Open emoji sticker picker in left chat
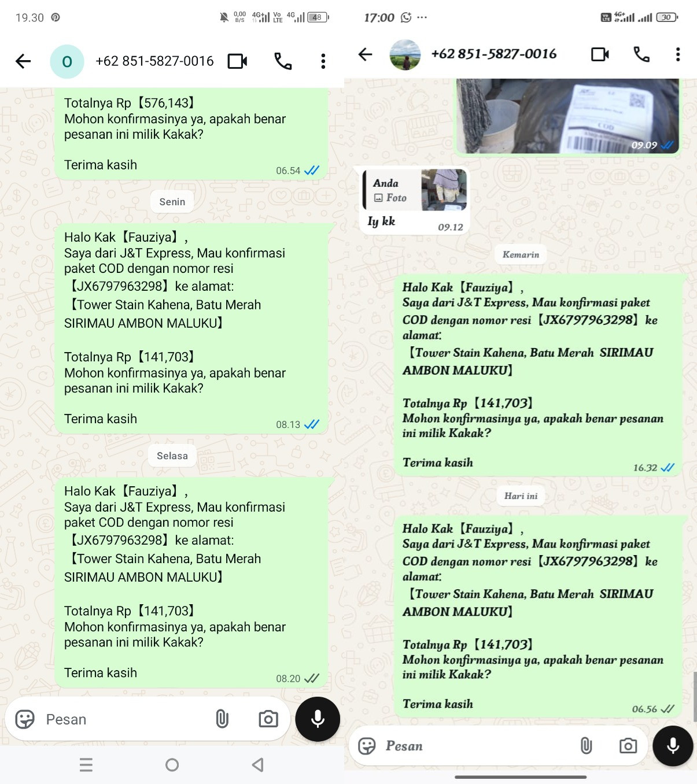The image size is (697, 784). point(25,719)
